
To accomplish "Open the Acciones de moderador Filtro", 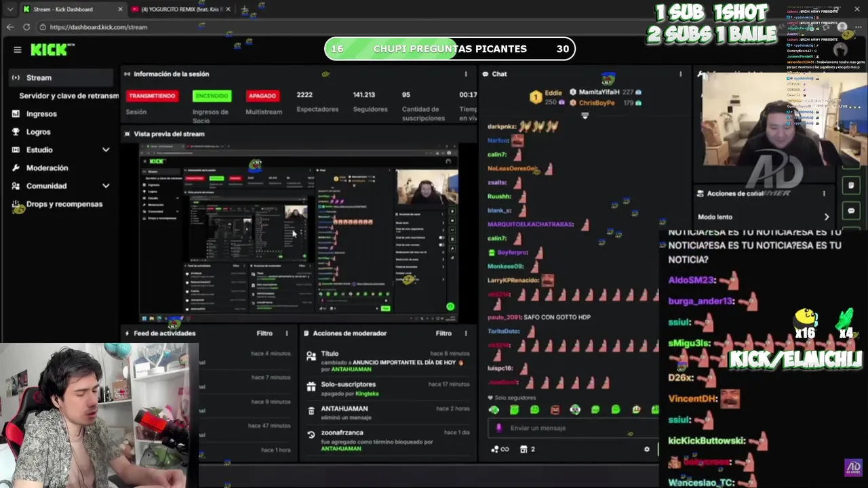I will [443, 333].
